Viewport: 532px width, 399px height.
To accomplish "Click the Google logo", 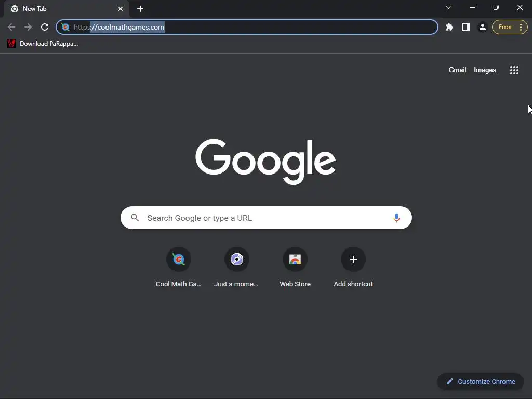I will [265, 162].
